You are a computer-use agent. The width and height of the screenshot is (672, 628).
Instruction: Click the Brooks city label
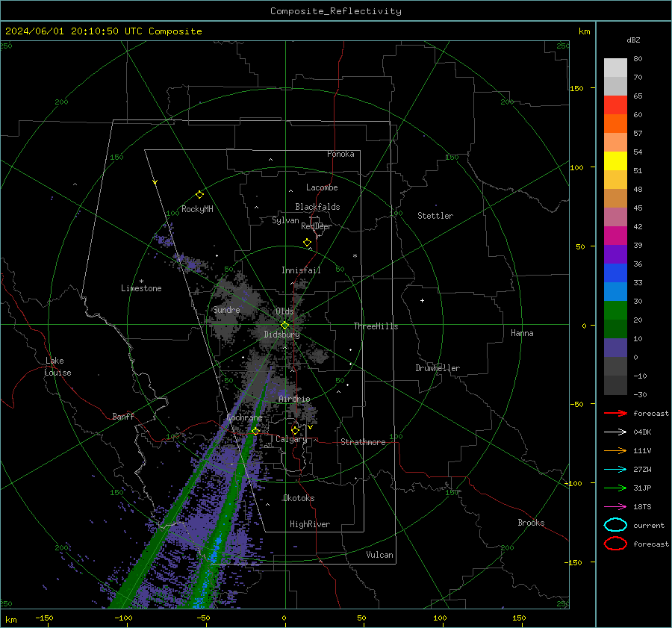tap(531, 523)
